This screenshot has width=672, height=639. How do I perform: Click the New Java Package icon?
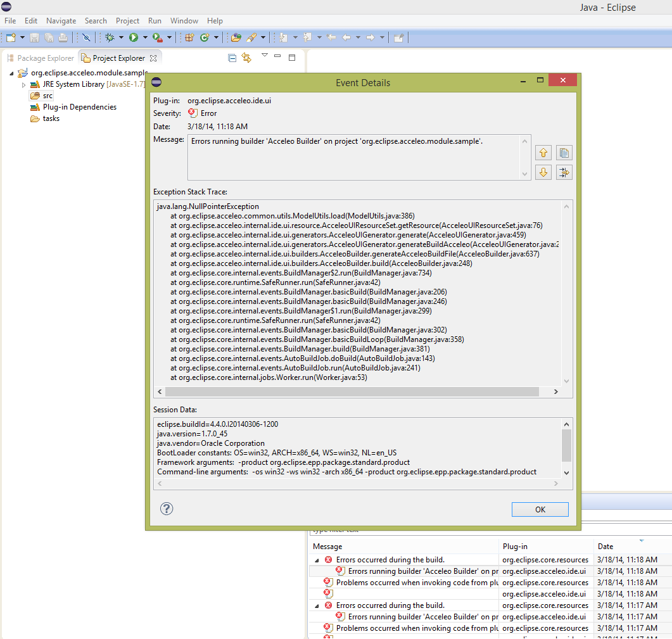point(189,38)
